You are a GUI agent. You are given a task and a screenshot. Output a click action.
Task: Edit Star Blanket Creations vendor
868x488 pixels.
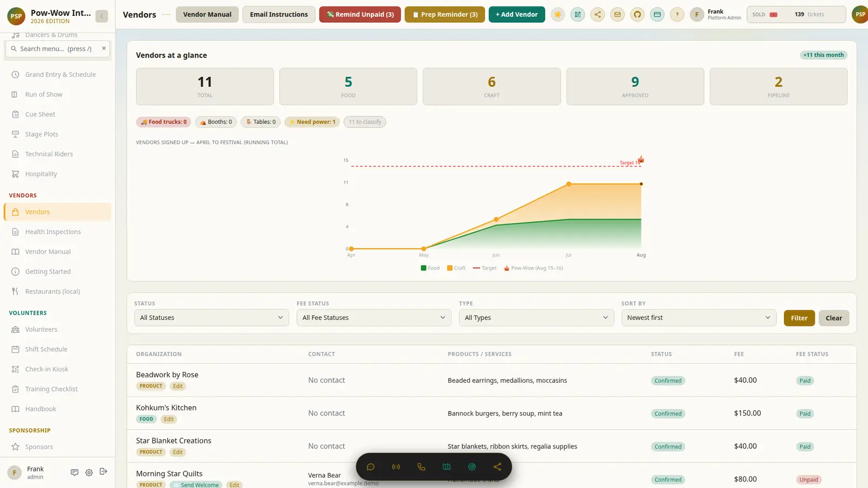(178, 452)
